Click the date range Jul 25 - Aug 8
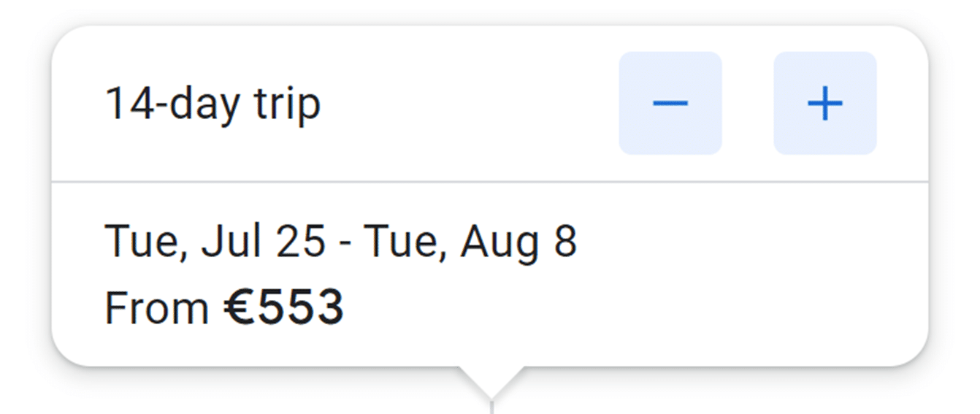Image resolution: width=980 pixels, height=414 pixels. 341,242
